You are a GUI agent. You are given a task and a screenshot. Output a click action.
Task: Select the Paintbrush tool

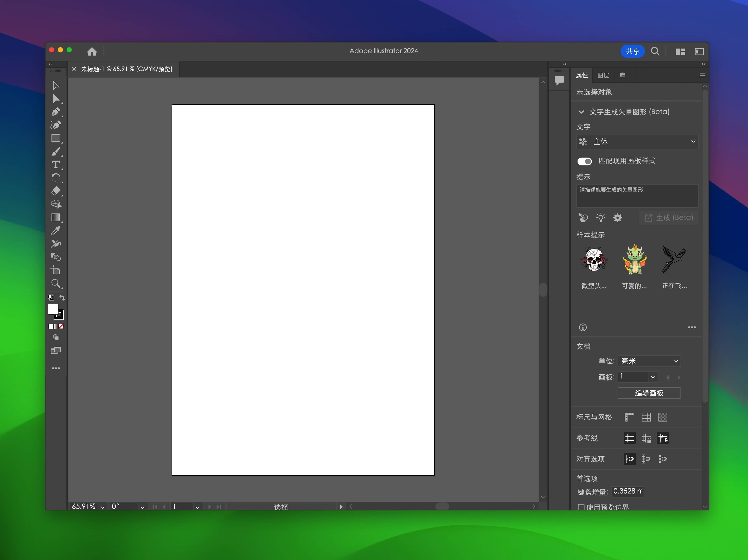(x=56, y=151)
